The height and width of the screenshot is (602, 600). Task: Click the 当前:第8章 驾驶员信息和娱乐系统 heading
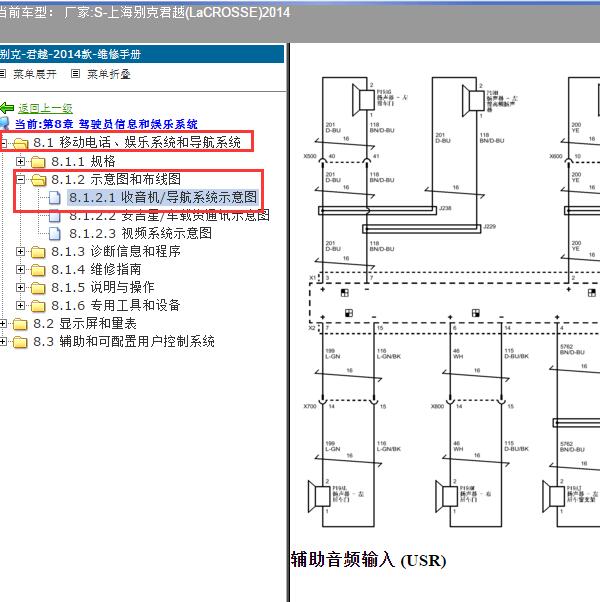tap(106, 124)
